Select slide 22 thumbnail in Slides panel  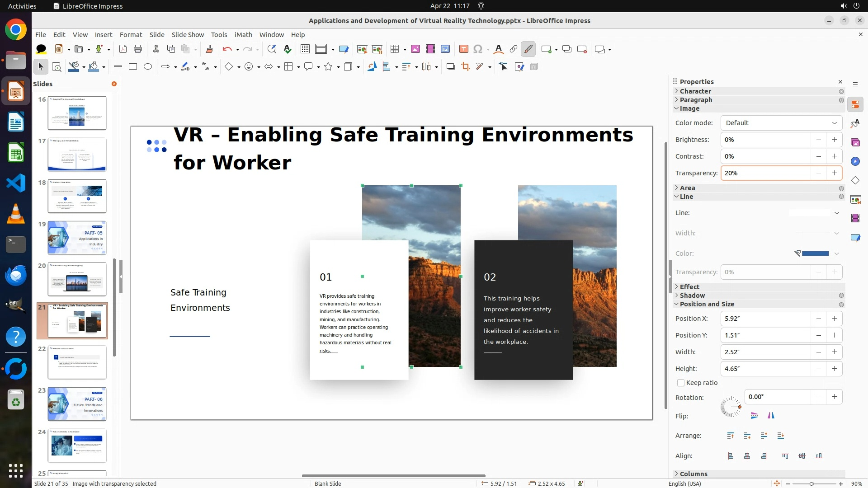77,362
